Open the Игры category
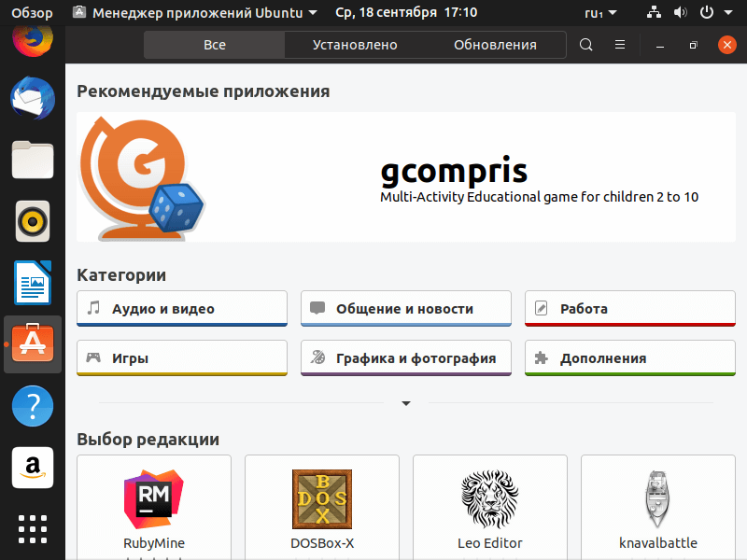Viewport: 747px width, 560px height. point(182,358)
